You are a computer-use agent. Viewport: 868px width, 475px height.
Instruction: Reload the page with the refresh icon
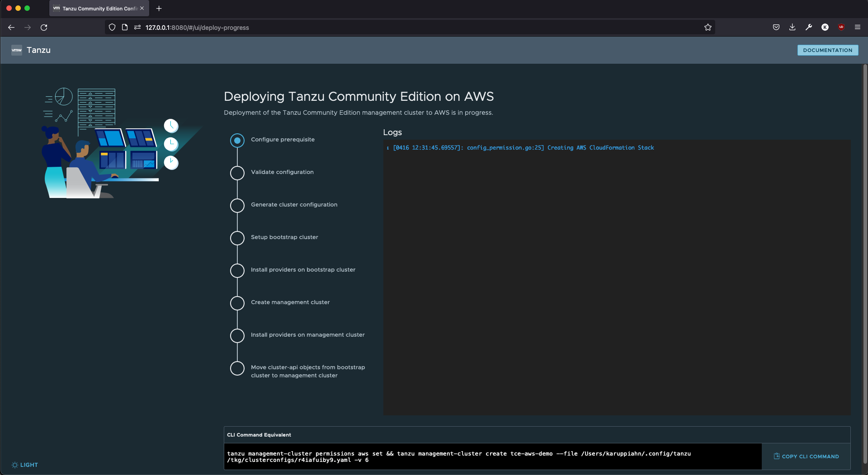(x=44, y=28)
